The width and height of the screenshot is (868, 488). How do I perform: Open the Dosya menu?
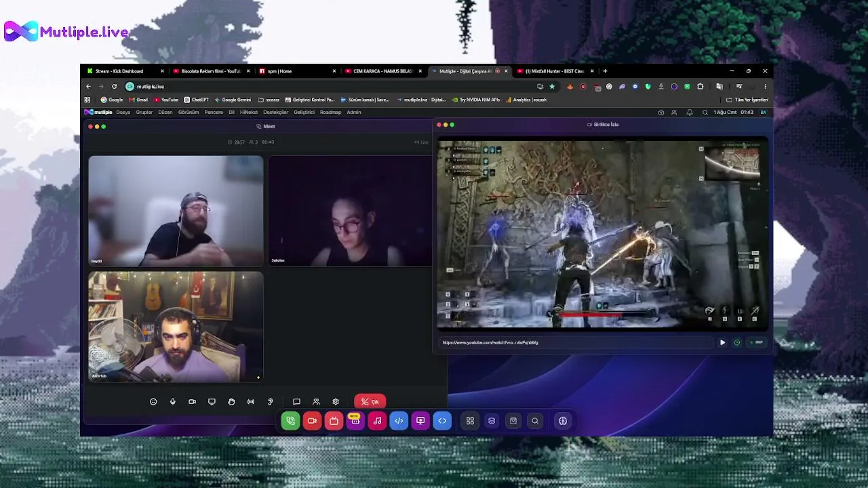point(123,113)
